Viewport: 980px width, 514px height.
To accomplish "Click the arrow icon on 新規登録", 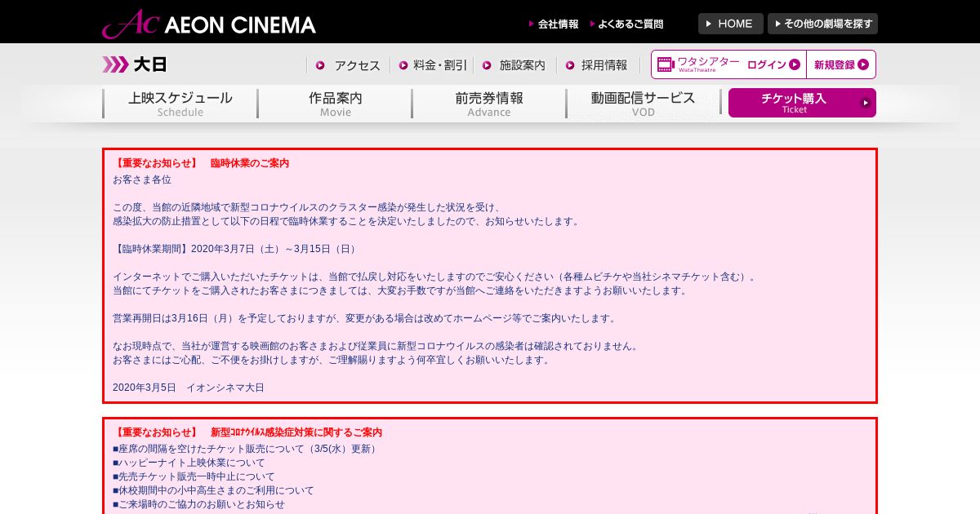I will point(863,64).
